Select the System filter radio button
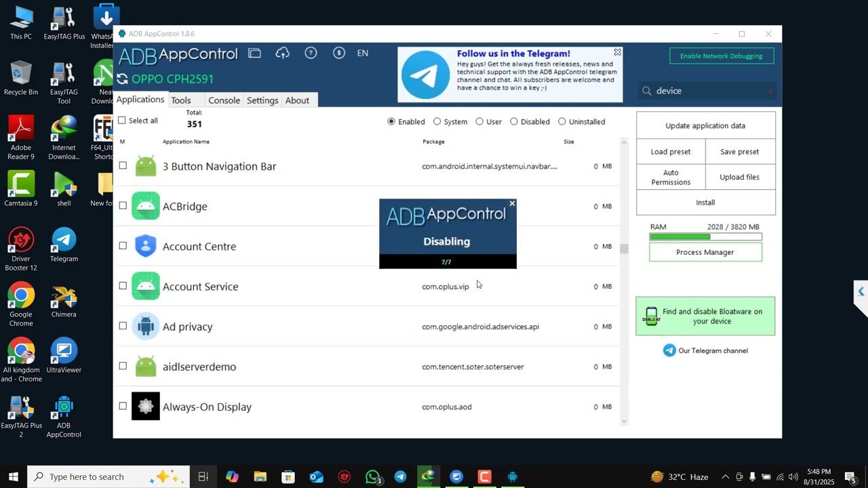This screenshot has width=868, height=488. click(437, 121)
